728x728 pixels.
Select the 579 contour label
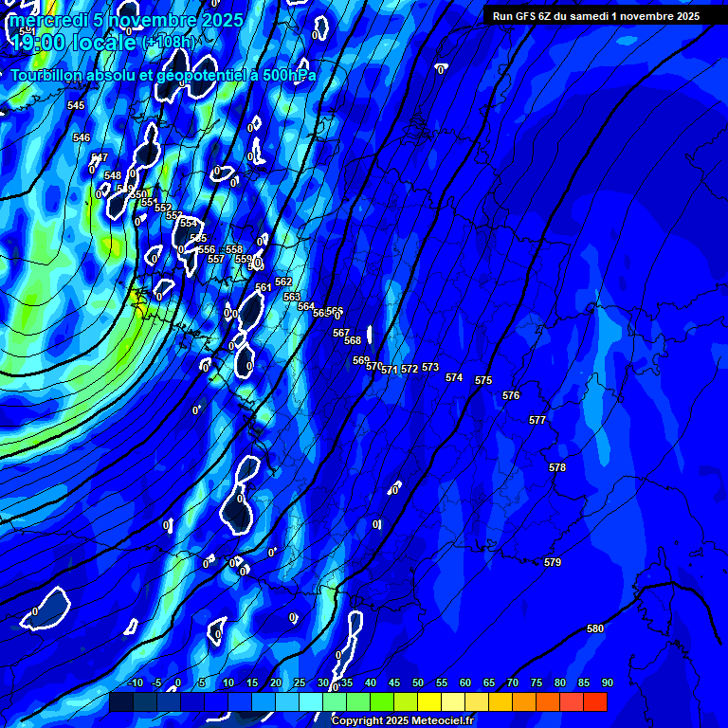pyautogui.click(x=553, y=562)
